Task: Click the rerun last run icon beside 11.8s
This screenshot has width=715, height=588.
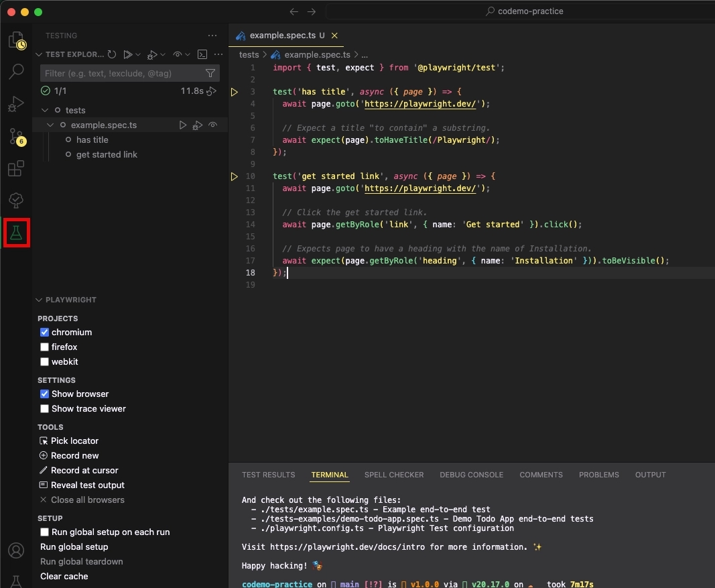Action: point(211,91)
